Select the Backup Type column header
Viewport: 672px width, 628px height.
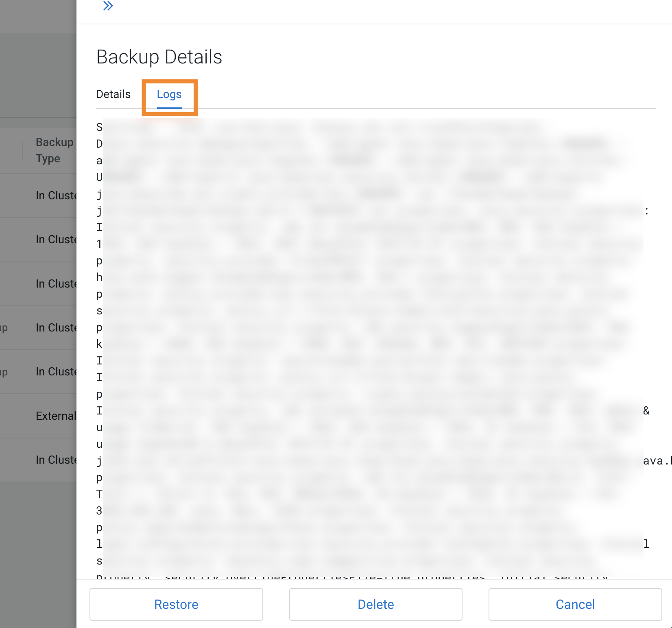click(x=55, y=150)
